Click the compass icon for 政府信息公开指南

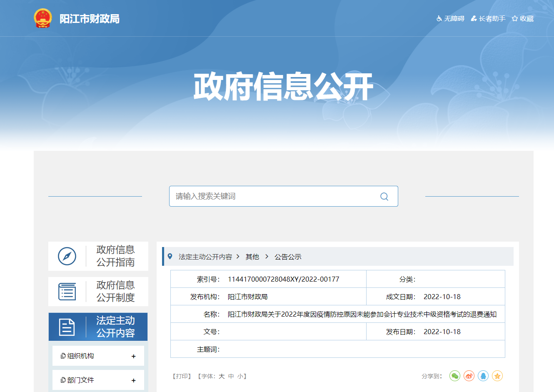pos(67,256)
